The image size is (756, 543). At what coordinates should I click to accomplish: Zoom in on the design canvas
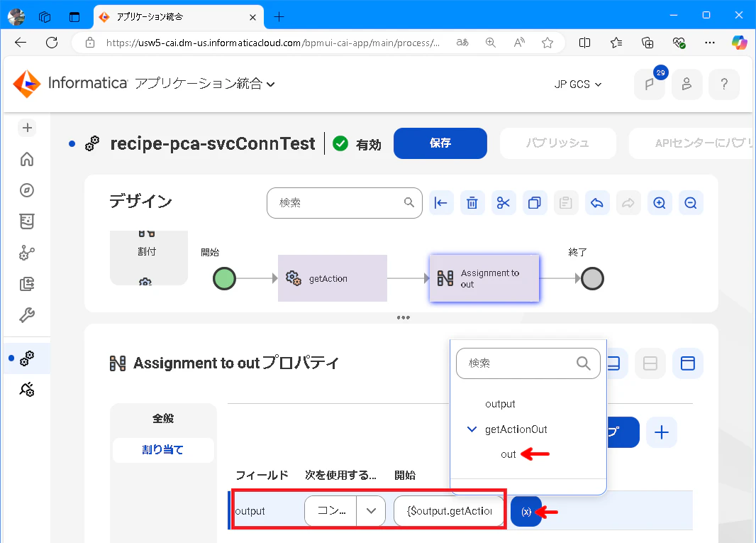point(659,203)
